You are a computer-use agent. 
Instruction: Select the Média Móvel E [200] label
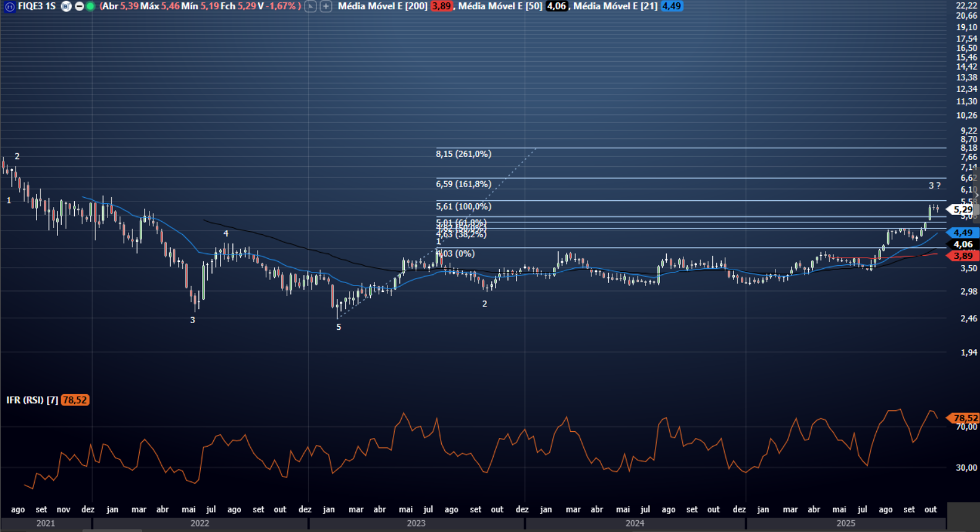382,6
